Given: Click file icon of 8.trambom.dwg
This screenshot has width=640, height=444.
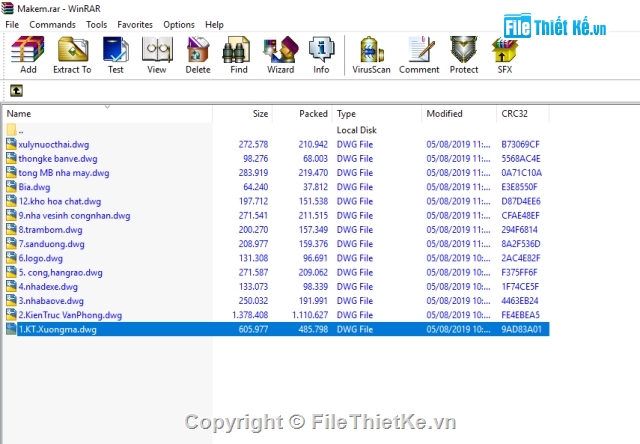Looking at the screenshot, I should [x=11, y=229].
